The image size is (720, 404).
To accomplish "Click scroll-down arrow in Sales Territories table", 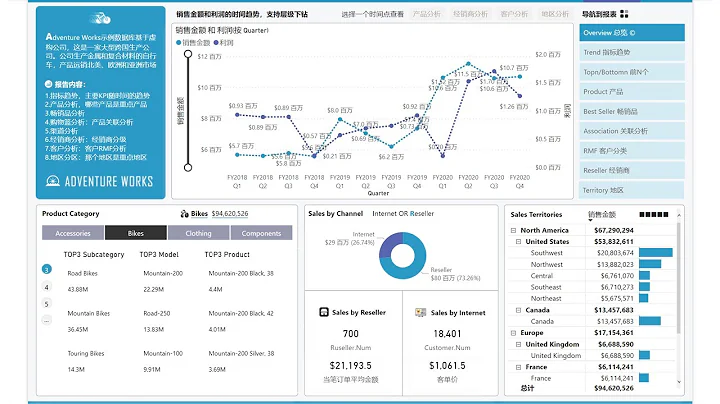I will click(679, 382).
